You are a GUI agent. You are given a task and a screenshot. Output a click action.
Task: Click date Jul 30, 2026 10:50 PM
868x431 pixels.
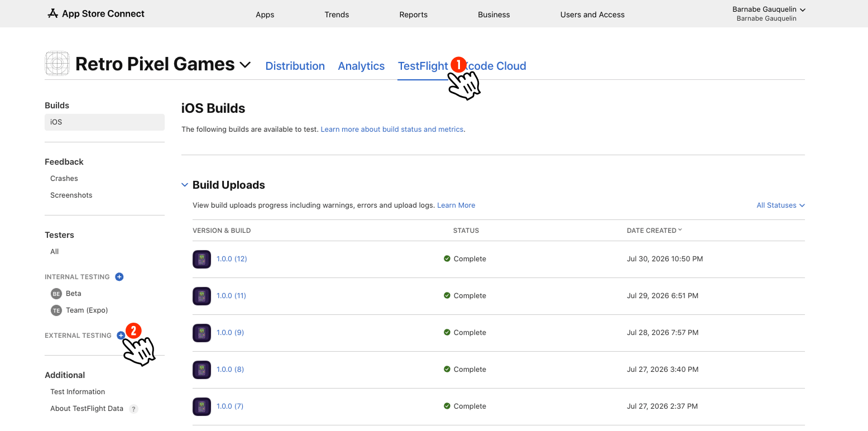click(665, 259)
